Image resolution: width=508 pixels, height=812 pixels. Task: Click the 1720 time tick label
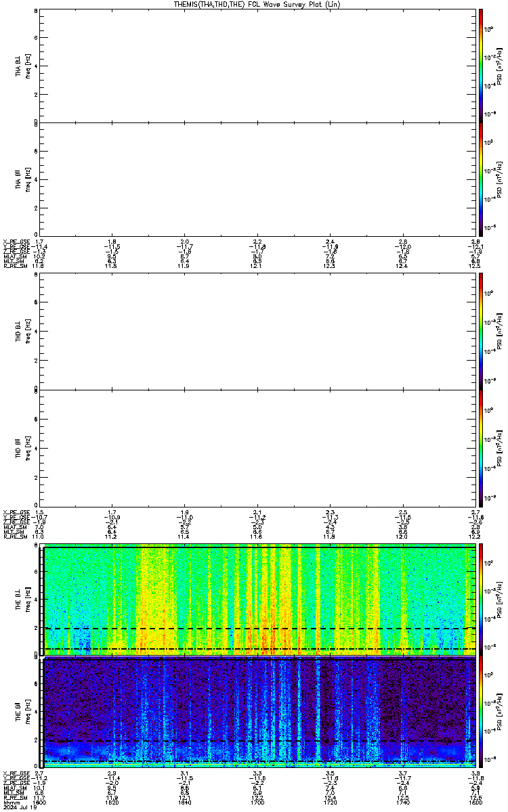click(x=330, y=803)
